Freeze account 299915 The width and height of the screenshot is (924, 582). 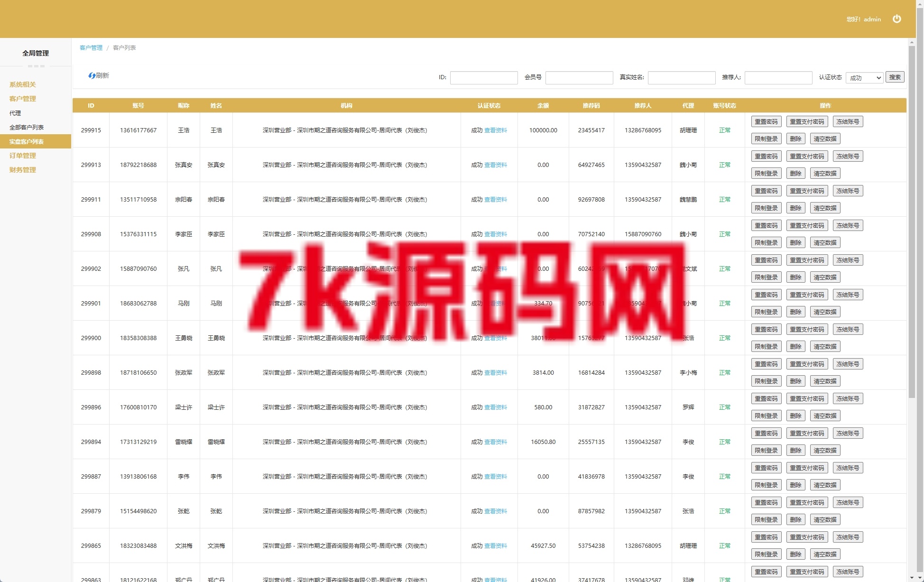click(x=848, y=121)
